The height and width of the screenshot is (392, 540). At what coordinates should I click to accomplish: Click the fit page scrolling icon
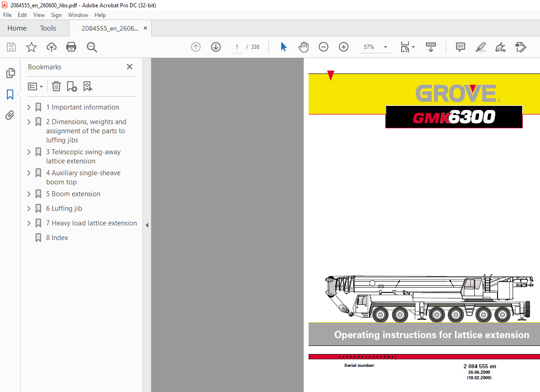pyautogui.click(x=405, y=47)
